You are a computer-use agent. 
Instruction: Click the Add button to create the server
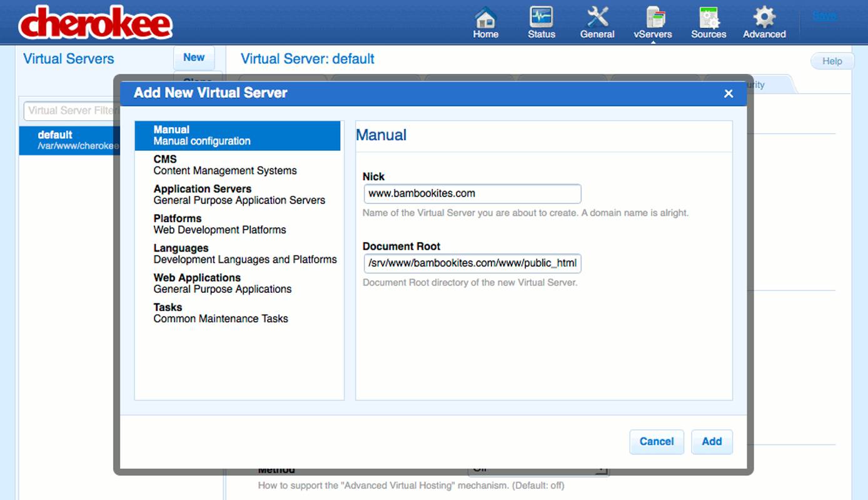pyautogui.click(x=712, y=442)
